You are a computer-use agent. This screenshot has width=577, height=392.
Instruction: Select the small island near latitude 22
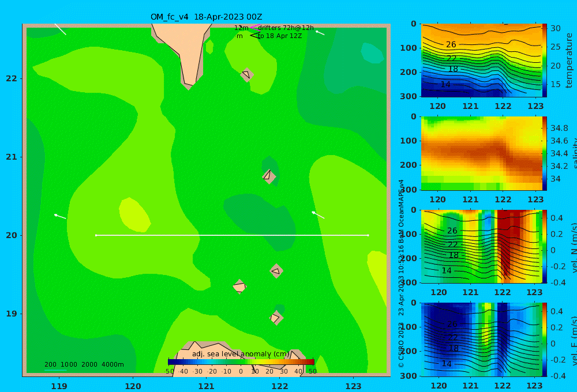click(246, 74)
